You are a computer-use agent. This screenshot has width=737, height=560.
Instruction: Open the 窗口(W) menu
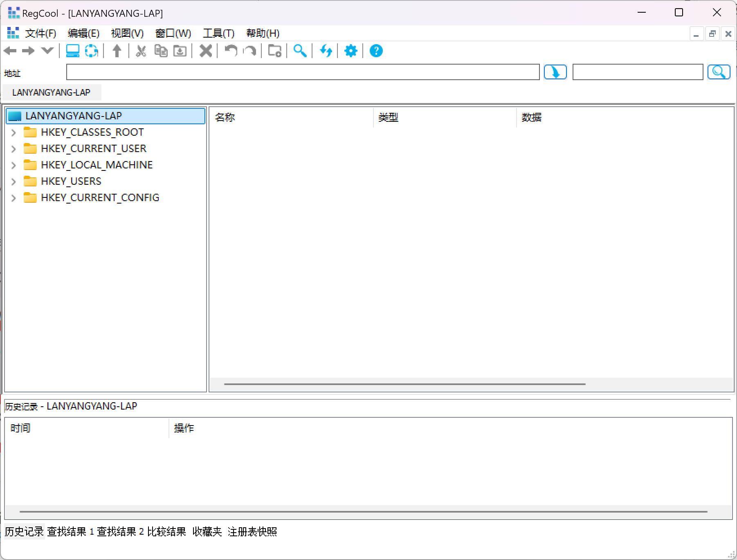(x=173, y=33)
